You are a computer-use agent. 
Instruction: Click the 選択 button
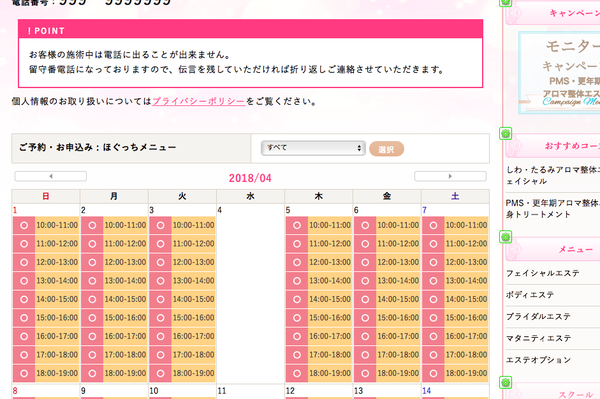tap(386, 149)
